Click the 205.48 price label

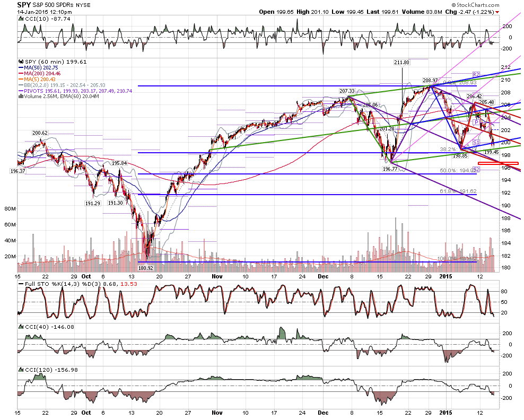(x=486, y=102)
